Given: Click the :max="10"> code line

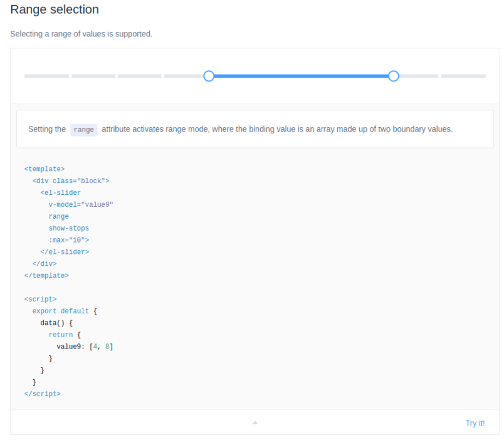Looking at the screenshot, I should [x=69, y=240].
